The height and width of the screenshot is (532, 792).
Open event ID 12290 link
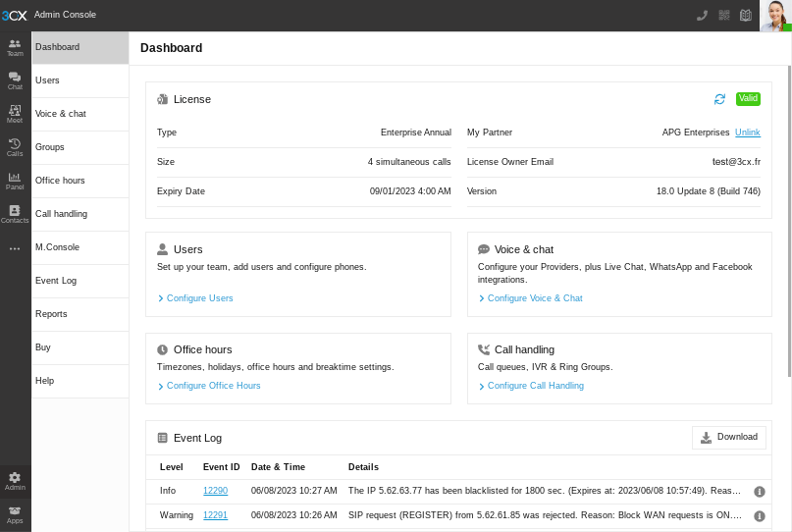(215, 491)
